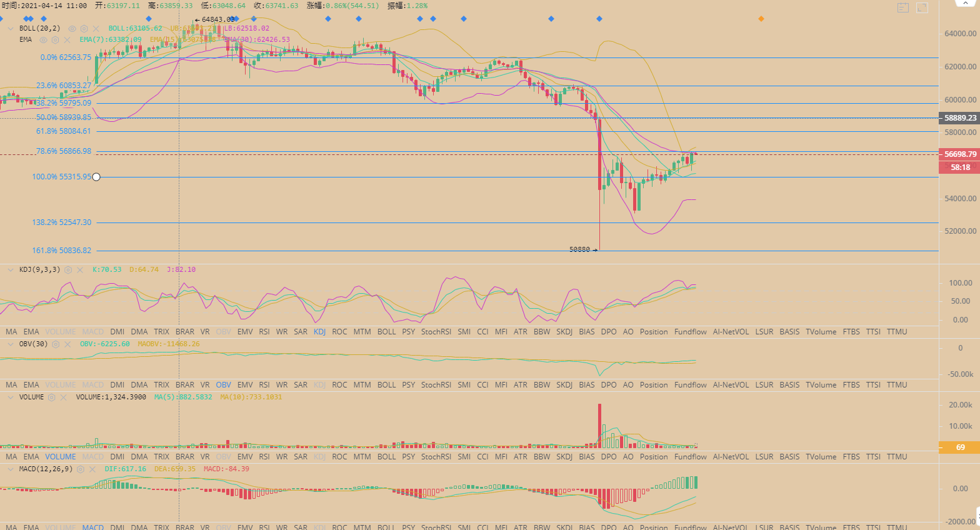Click the DIF:617.16 value in MACD legend
Screen dimensions: 980x530
point(125,469)
